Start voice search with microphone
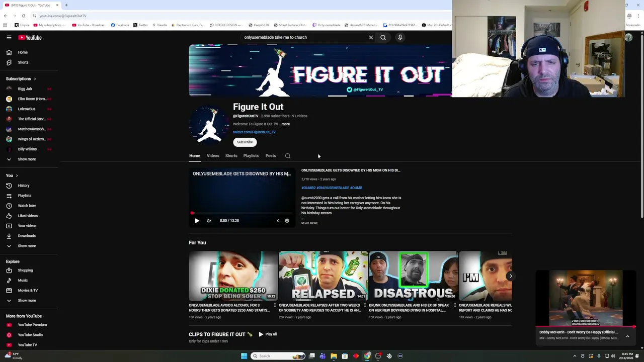644x362 pixels. (x=400, y=37)
